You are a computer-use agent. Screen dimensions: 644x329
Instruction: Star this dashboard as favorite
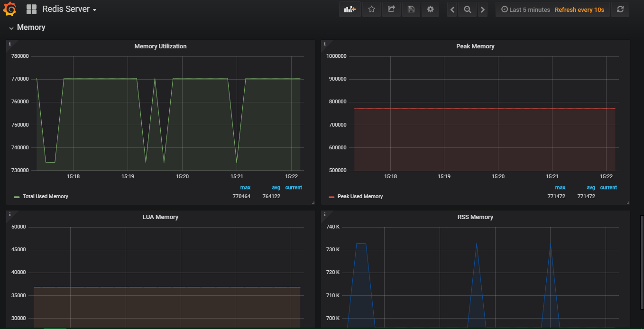pyautogui.click(x=372, y=9)
